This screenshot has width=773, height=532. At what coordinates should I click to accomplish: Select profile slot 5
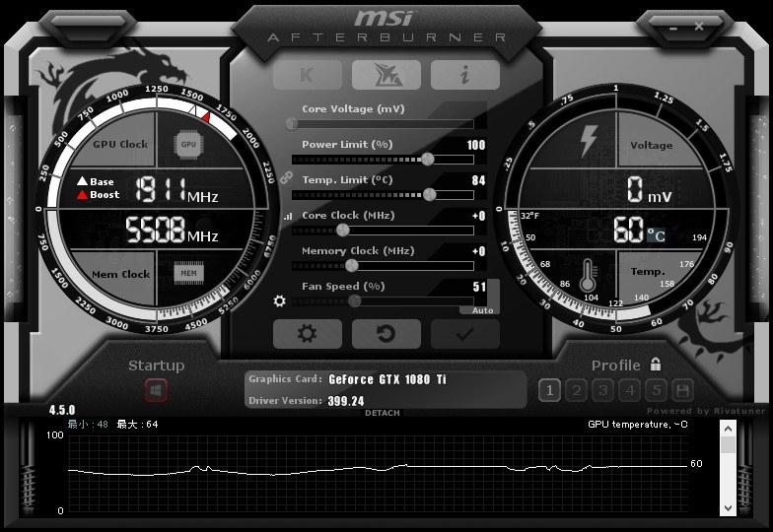point(657,390)
